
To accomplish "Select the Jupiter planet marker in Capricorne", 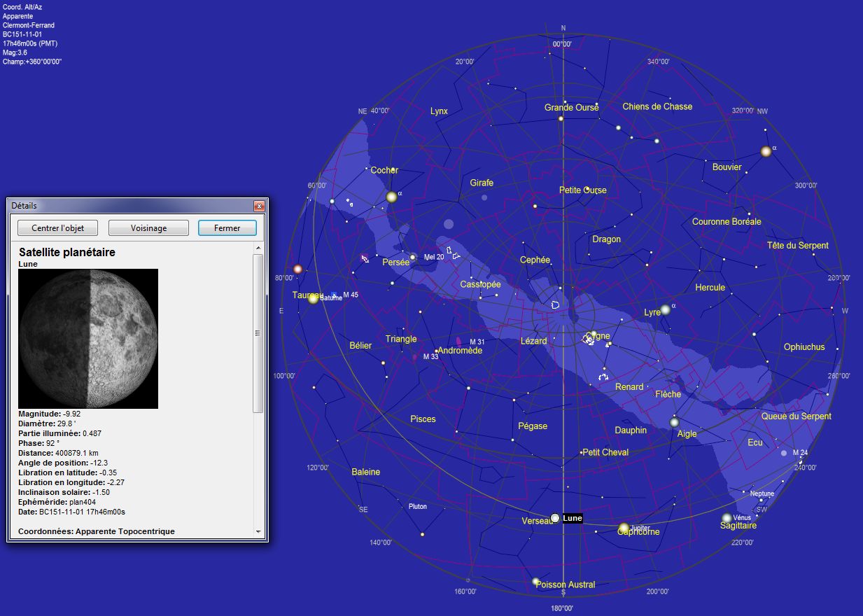I will pos(624,528).
